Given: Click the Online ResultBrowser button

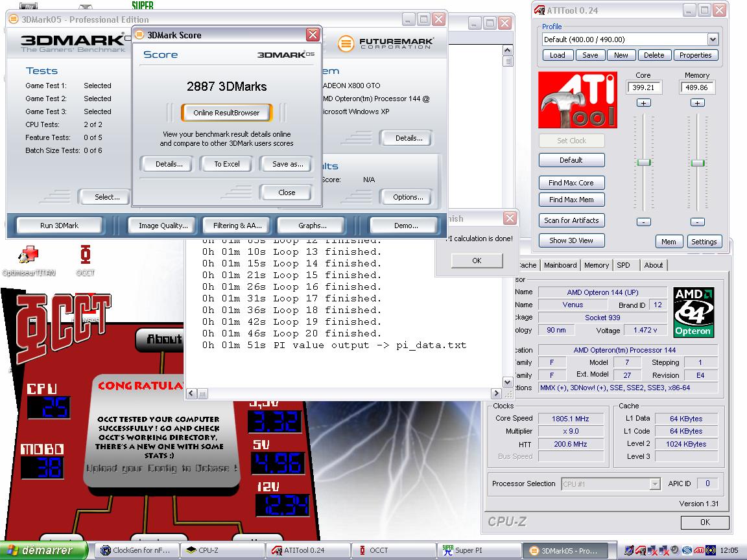Looking at the screenshot, I should 226,113.
